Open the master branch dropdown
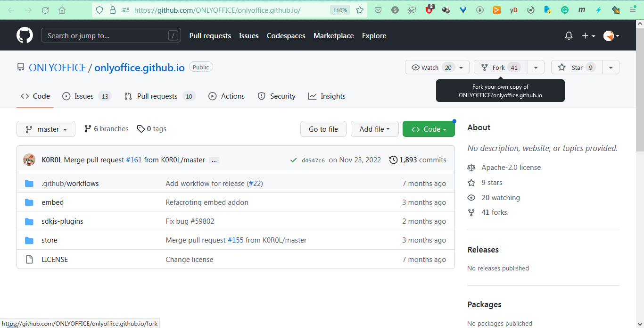 46,129
